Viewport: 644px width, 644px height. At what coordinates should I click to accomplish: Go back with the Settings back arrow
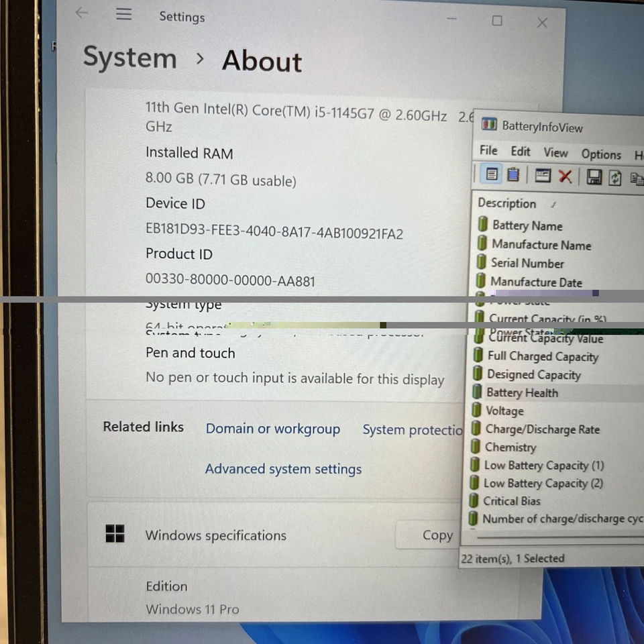tap(82, 13)
